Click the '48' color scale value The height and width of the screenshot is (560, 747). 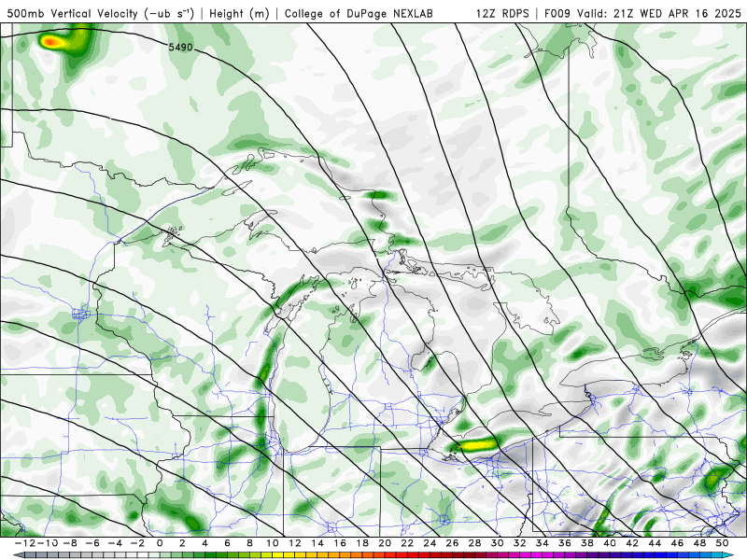[699, 543]
